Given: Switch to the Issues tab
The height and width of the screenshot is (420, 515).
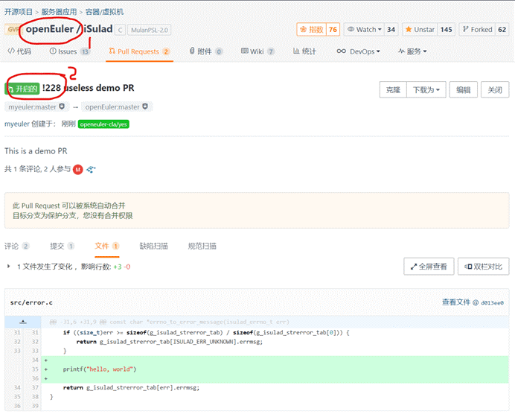Looking at the screenshot, I should click(68, 51).
